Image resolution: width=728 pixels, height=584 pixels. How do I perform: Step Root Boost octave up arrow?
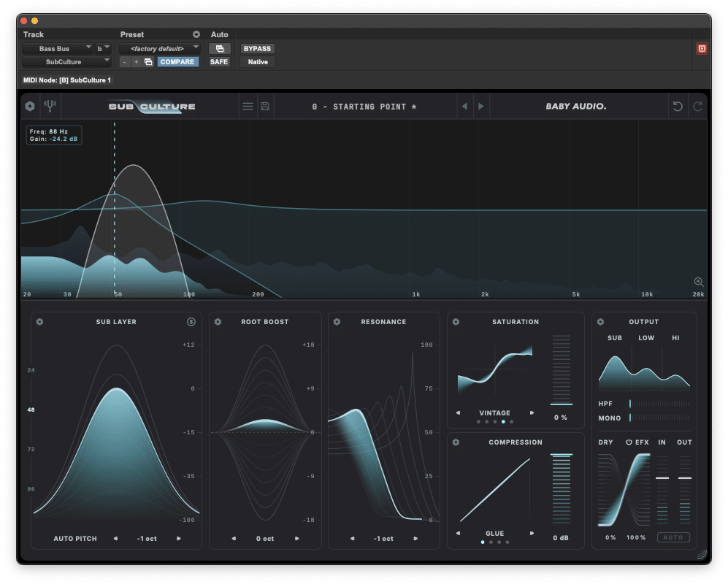[x=297, y=539]
